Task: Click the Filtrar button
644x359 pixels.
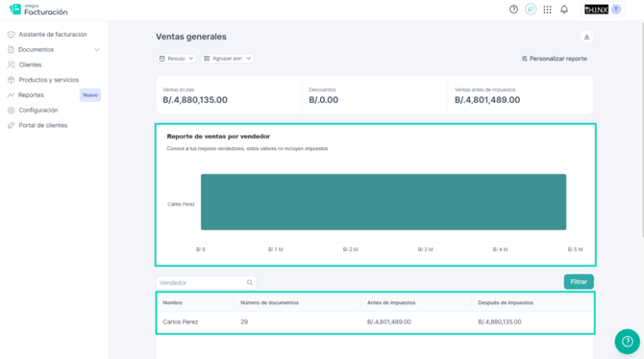Action: tap(579, 282)
